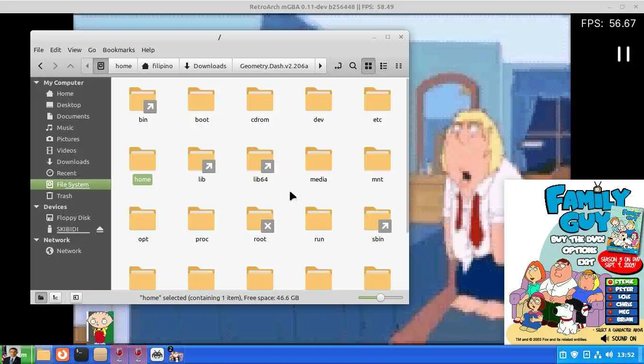
Task: Adjust the icon zoom slider
Action: [381, 298]
